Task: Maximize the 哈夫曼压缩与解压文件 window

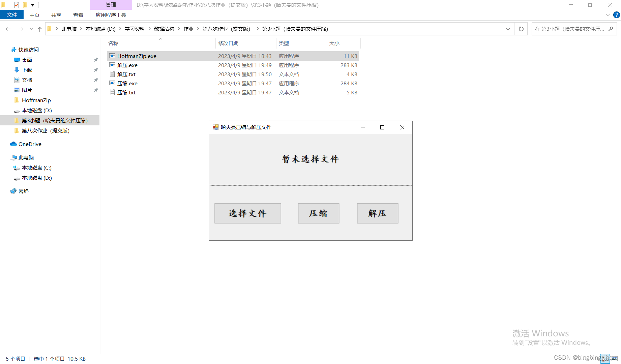Action: [x=382, y=127]
